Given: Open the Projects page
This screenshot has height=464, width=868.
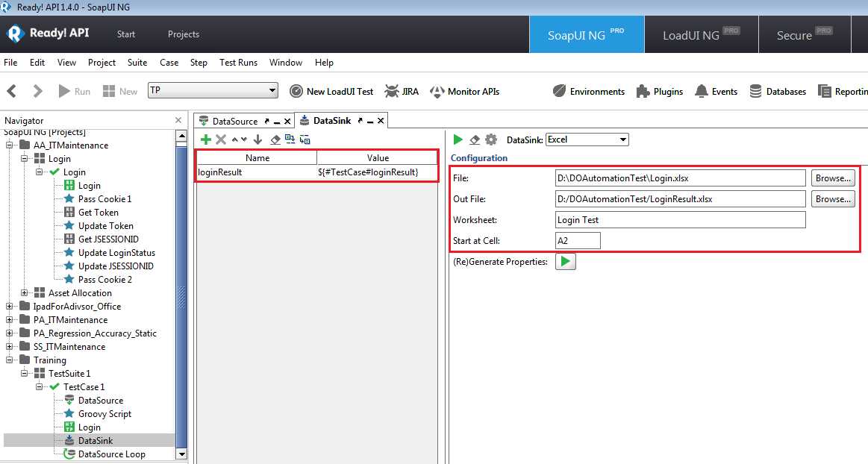Looking at the screenshot, I should pos(184,34).
